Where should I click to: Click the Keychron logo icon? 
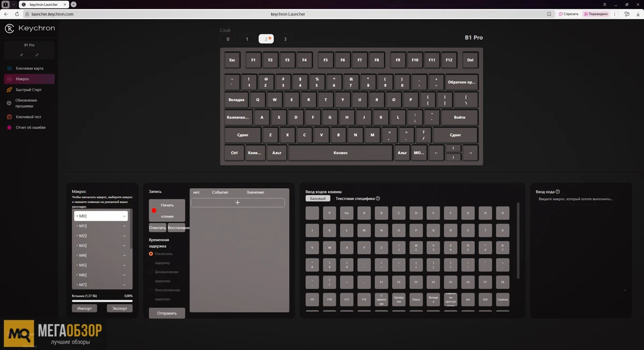click(x=10, y=28)
